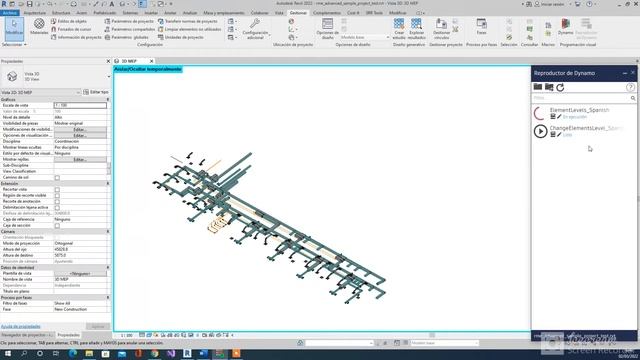Edit the ElementLevels_Spanish script pencil icon
The width and height of the screenshot is (640, 360).
coord(559,117)
